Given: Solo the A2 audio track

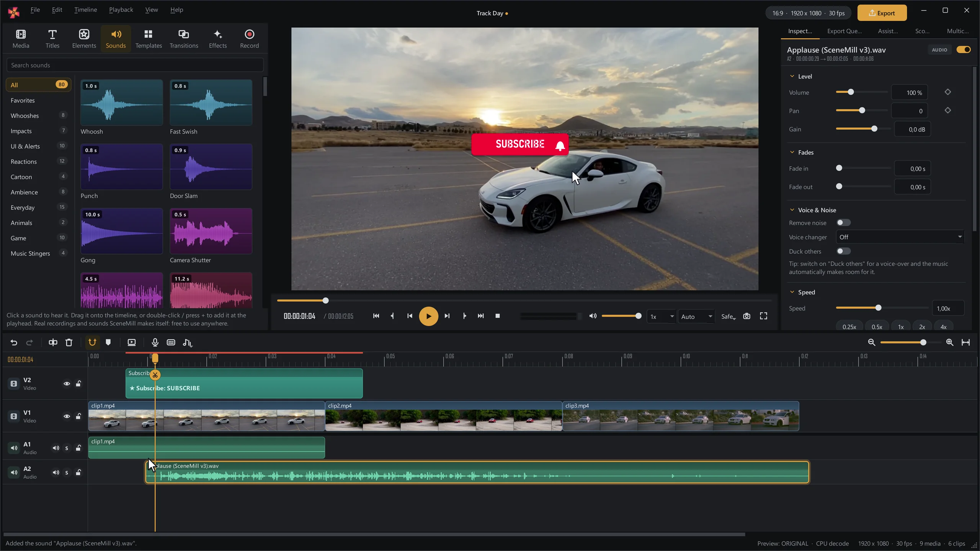Looking at the screenshot, I should (x=67, y=473).
